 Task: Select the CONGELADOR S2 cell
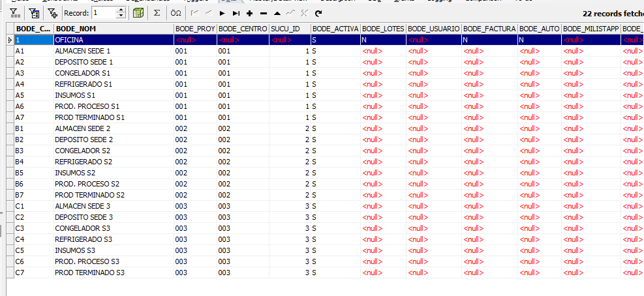coord(114,151)
